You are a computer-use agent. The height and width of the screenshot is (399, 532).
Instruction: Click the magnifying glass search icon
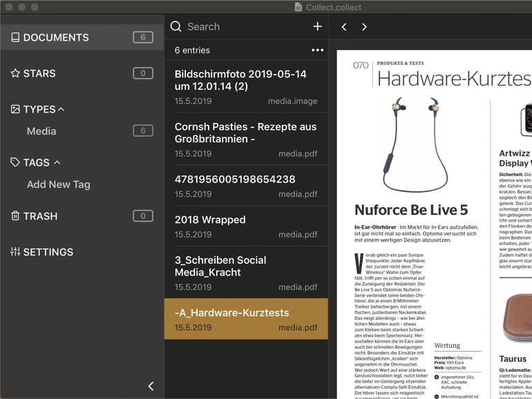[175, 26]
